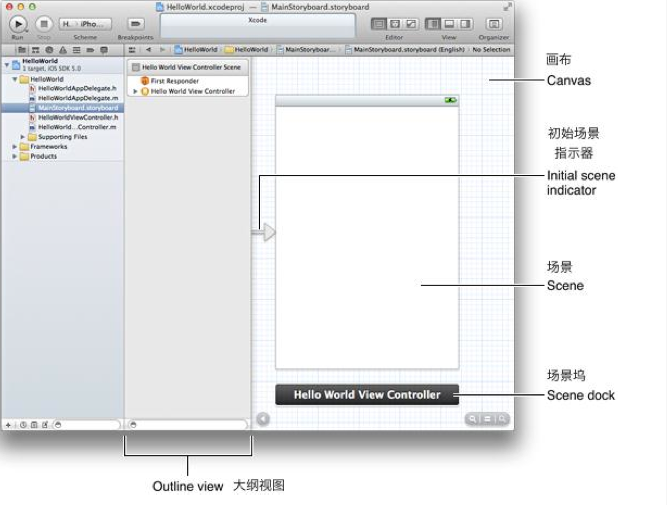Collapse the HelloWorld group folder triangle
The width and height of the screenshot is (667, 505).
tap(15, 79)
